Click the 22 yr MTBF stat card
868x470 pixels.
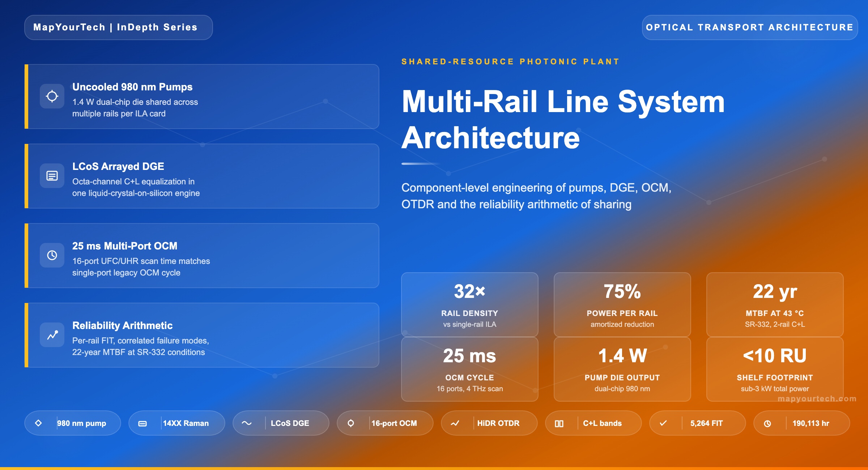click(775, 305)
